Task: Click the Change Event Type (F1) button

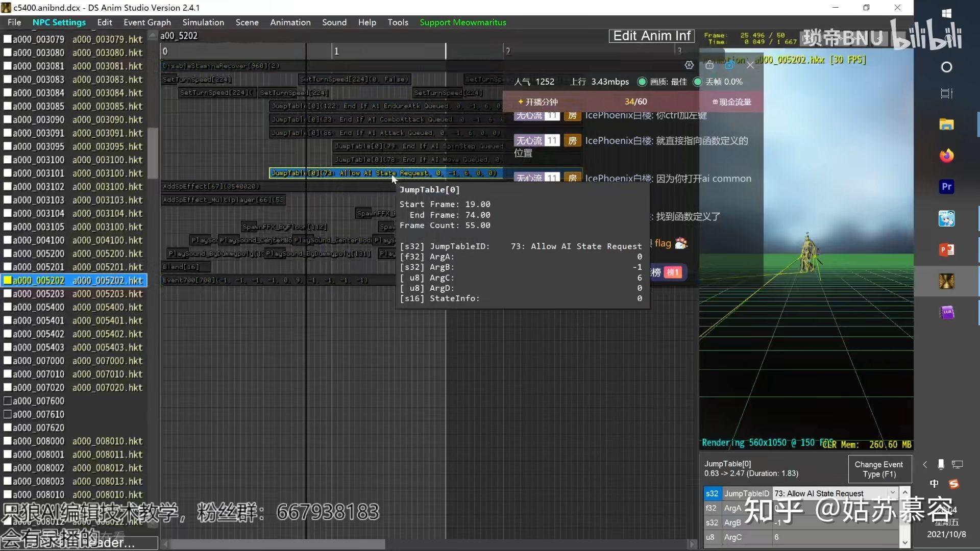Action: 878,469
